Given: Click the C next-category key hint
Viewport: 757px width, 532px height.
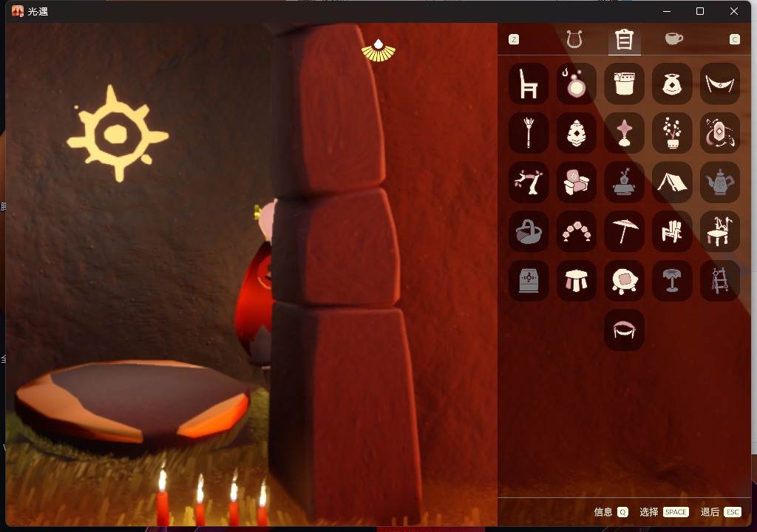Looking at the screenshot, I should pyautogui.click(x=734, y=39).
